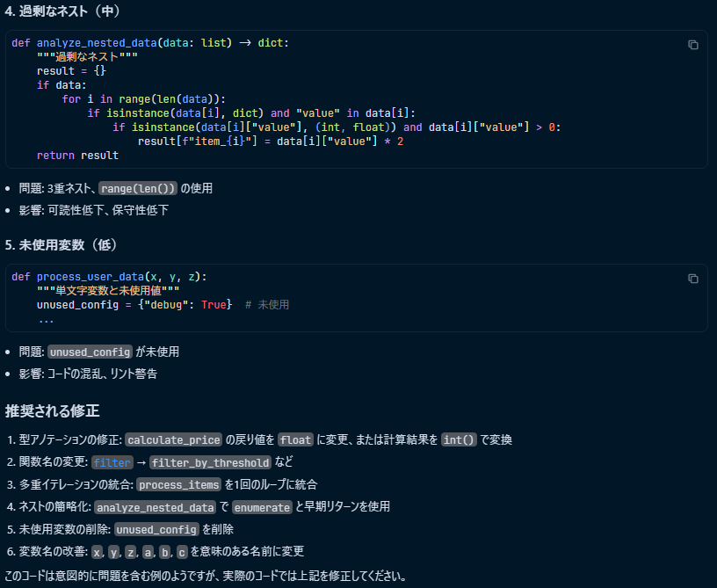Click the int() inline code tag
The width and height of the screenshot is (717, 588).
click(x=459, y=439)
